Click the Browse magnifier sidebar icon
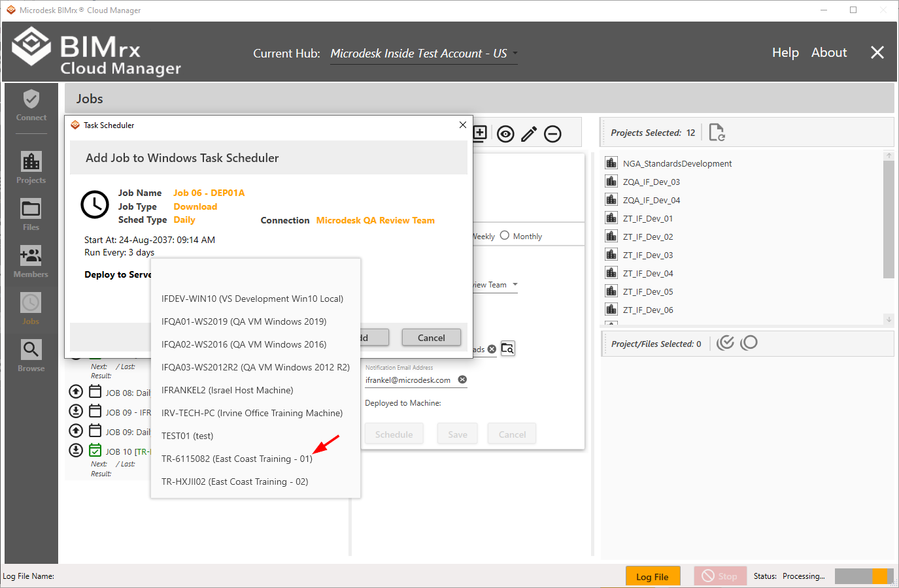 coord(31,355)
